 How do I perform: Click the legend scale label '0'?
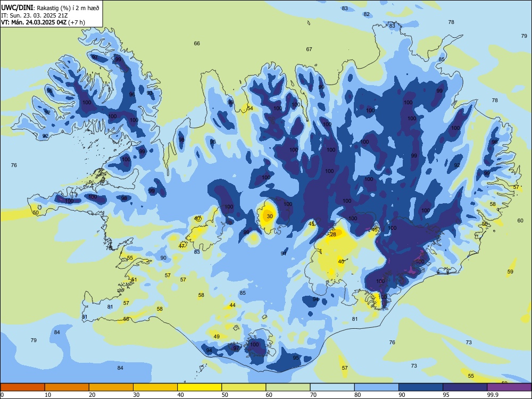(x=2, y=395)
